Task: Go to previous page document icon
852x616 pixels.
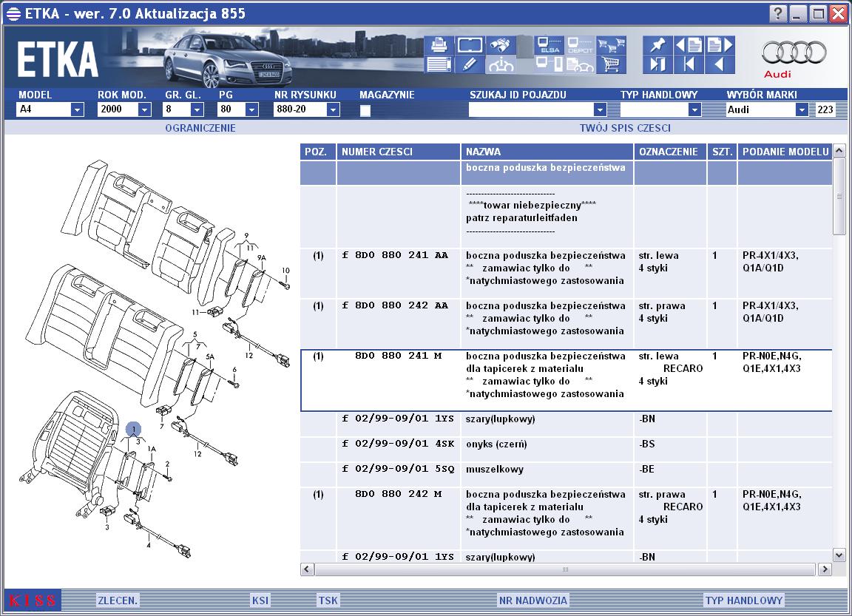Action: click(x=689, y=45)
